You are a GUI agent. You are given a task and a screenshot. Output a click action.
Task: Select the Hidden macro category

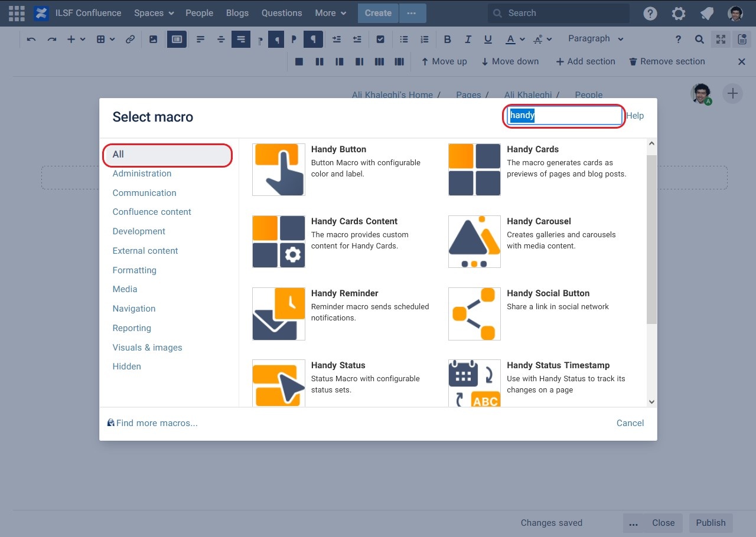click(x=126, y=366)
